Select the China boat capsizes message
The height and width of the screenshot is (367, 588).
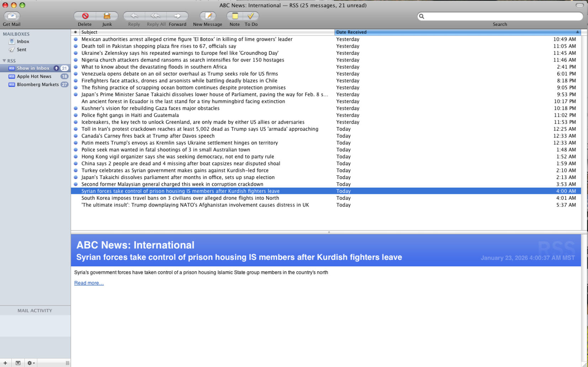[x=326, y=164]
